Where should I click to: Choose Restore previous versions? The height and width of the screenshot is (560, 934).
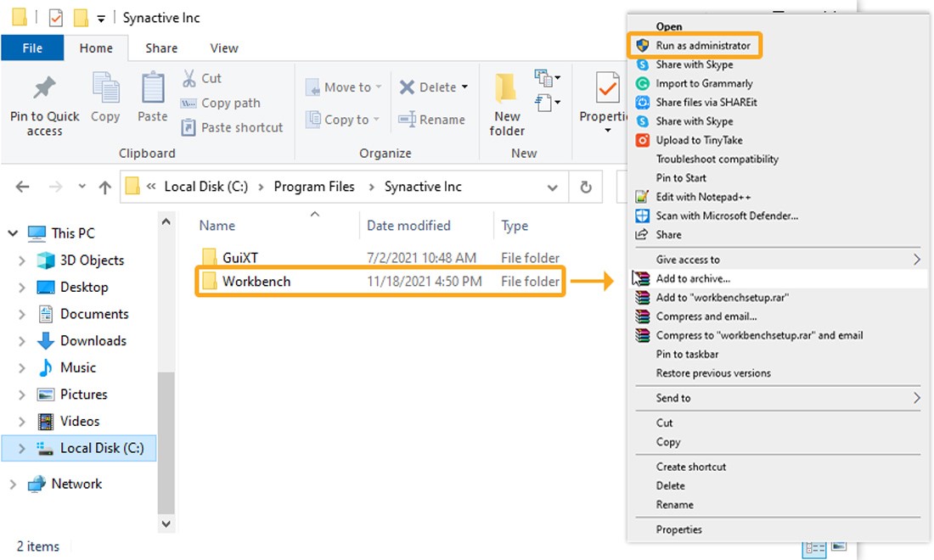(713, 373)
